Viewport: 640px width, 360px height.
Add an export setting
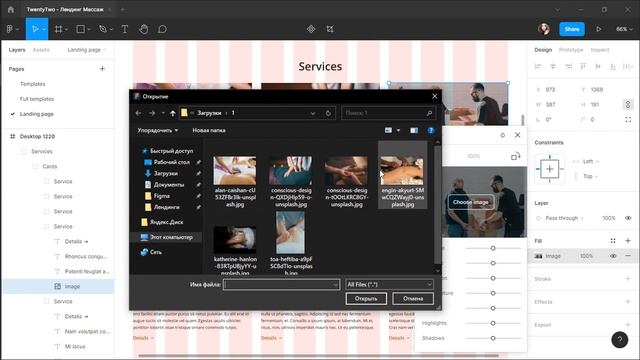coord(628,325)
